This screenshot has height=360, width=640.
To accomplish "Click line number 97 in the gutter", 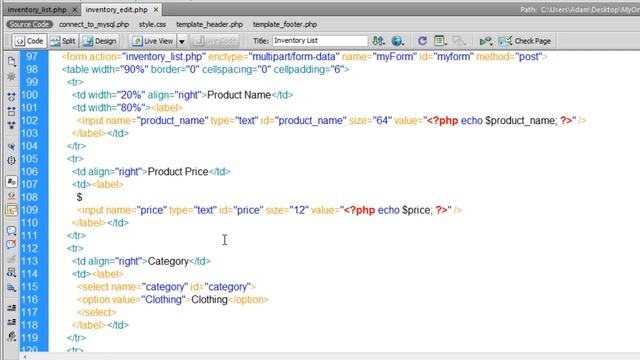I will 31,56.
